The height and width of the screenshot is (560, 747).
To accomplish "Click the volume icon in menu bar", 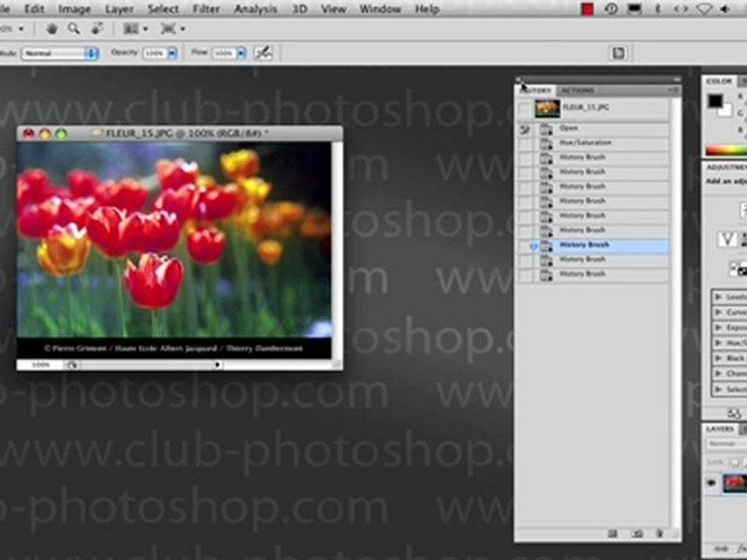I will (726, 9).
